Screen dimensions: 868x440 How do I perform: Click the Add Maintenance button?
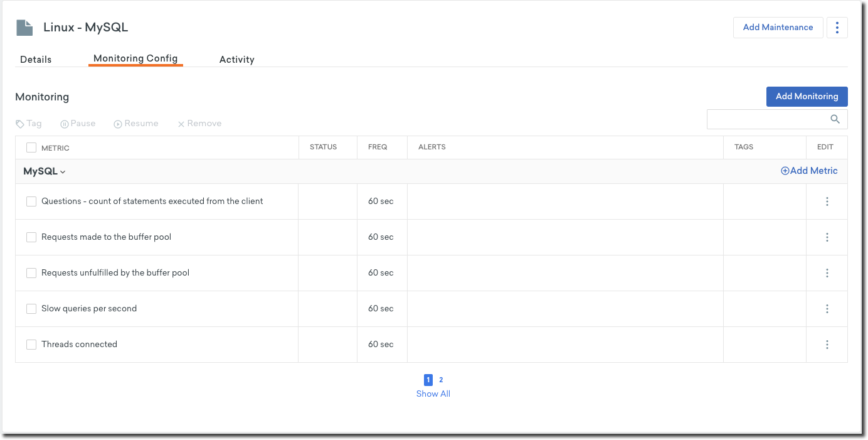point(778,28)
